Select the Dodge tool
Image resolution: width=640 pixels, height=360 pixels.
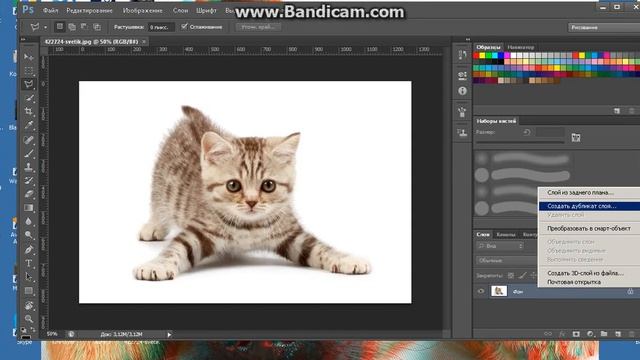tap(28, 235)
